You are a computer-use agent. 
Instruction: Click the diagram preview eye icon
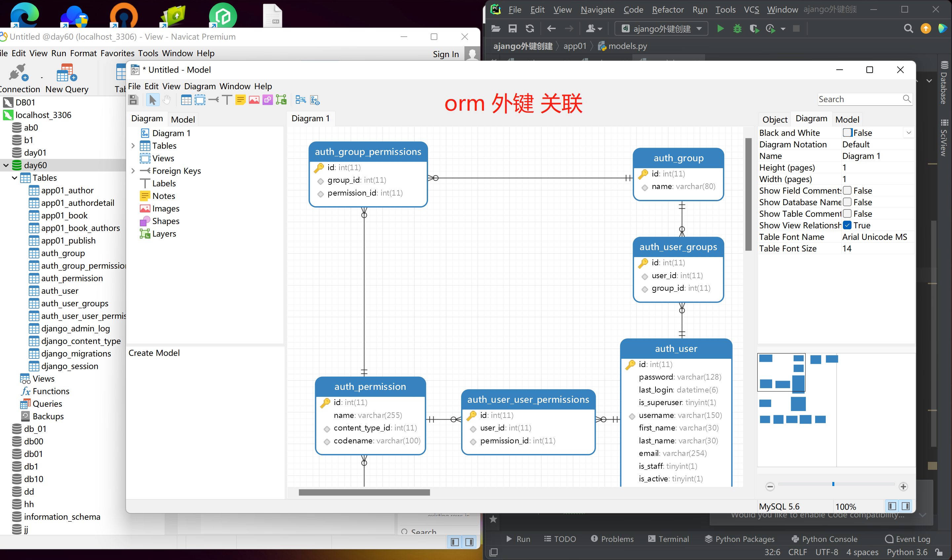pos(315,100)
